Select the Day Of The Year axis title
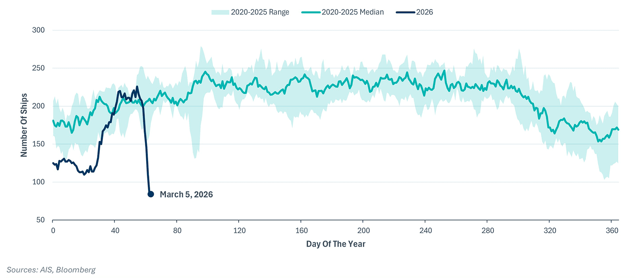 point(336,244)
